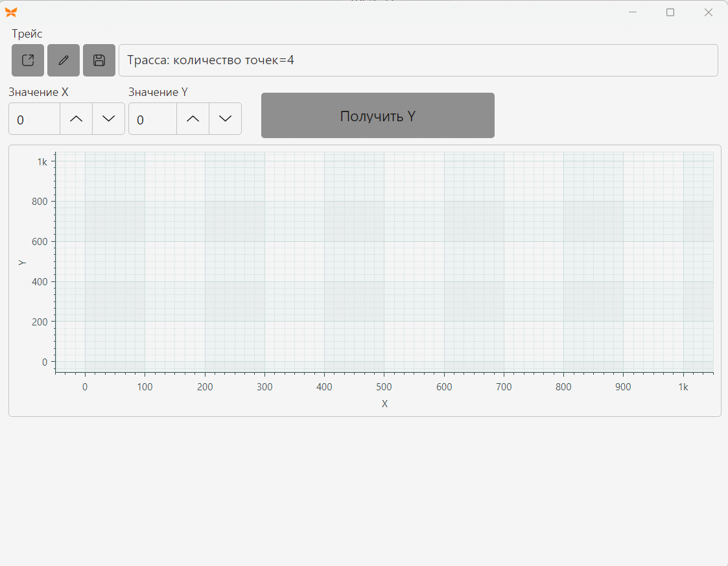Click the pencil edit trace icon

point(64,60)
